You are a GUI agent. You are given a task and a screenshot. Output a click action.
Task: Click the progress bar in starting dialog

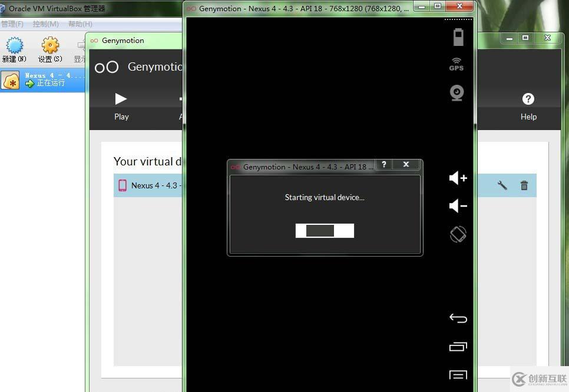tap(325, 231)
